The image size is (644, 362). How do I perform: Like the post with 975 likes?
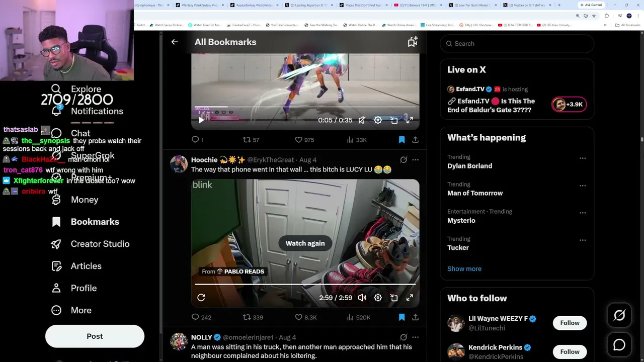[304, 140]
